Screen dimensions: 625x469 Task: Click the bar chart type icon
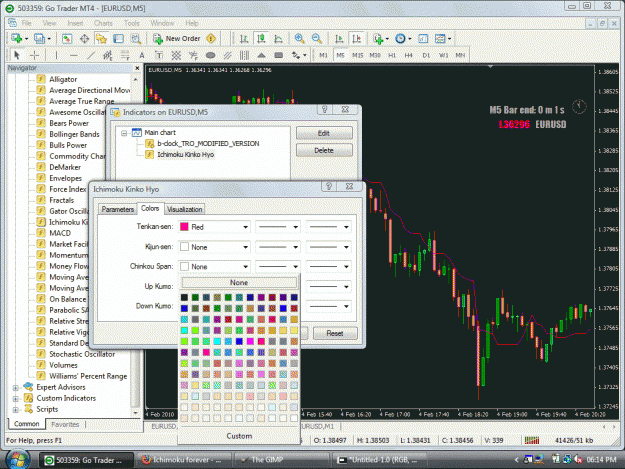pos(244,39)
